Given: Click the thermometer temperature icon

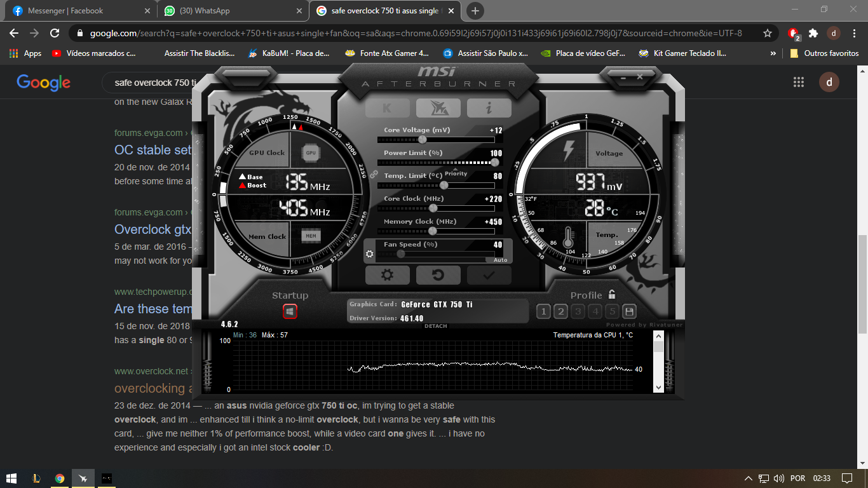Looking at the screenshot, I should coord(567,238).
